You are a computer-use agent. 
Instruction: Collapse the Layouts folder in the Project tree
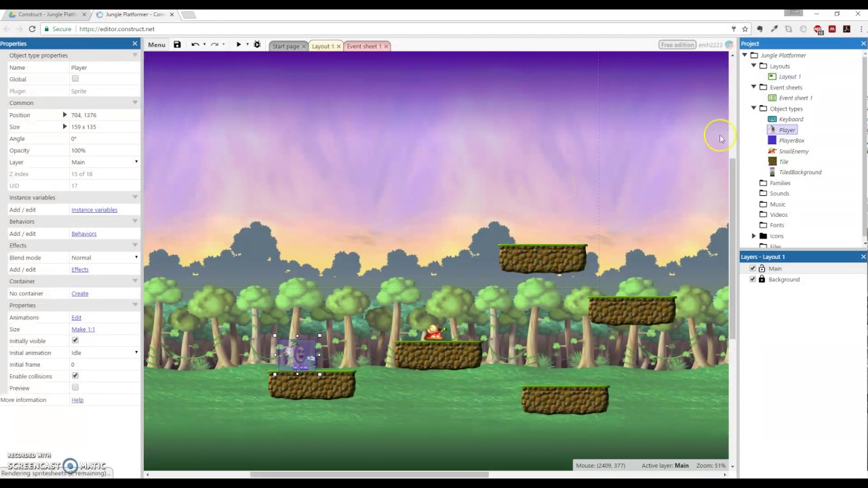point(753,66)
